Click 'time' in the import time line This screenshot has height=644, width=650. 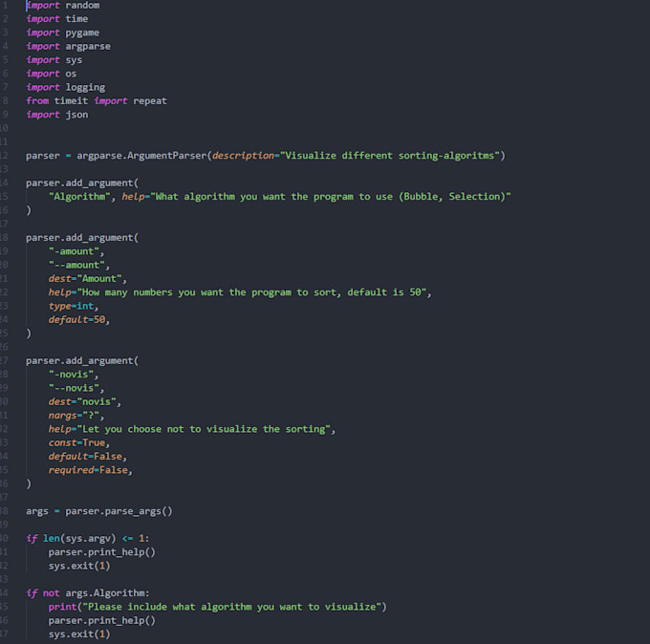(76, 19)
